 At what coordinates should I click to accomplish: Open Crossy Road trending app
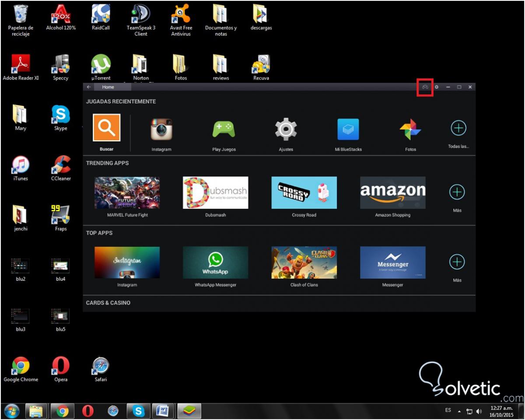(304, 192)
